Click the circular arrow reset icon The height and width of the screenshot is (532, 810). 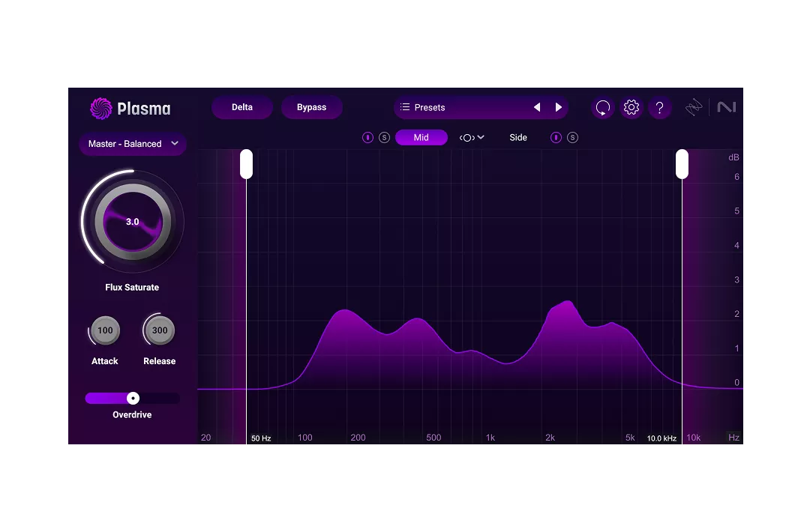(x=602, y=108)
